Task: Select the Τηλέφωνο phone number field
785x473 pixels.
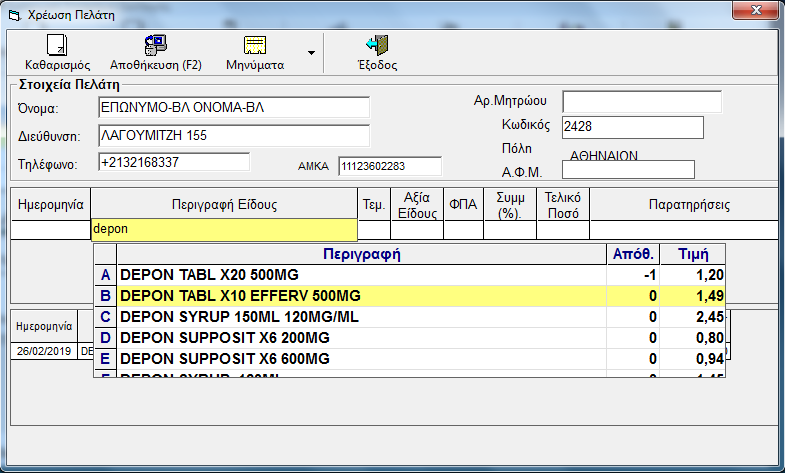Action: click(174, 162)
